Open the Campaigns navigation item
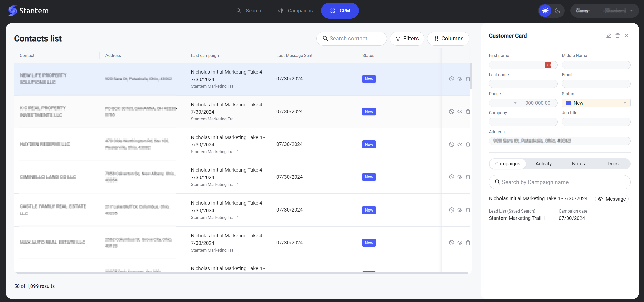The height and width of the screenshot is (302, 644). coord(295,11)
